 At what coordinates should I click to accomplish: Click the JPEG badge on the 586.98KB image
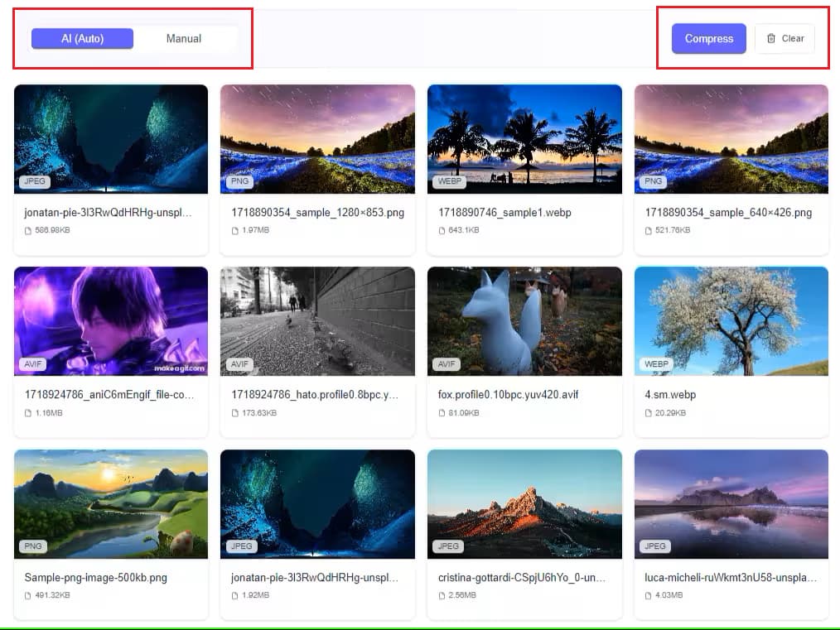click(x=35, y=181)
